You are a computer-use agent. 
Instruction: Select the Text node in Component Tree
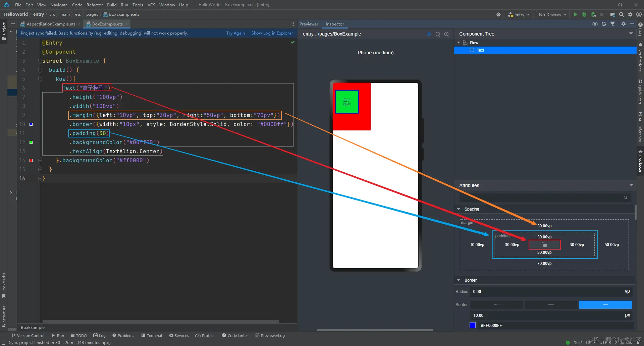(545, 50)
